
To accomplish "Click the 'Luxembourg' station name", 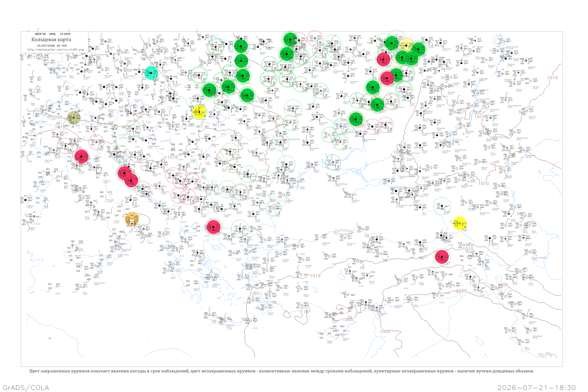I will point(61,76).
